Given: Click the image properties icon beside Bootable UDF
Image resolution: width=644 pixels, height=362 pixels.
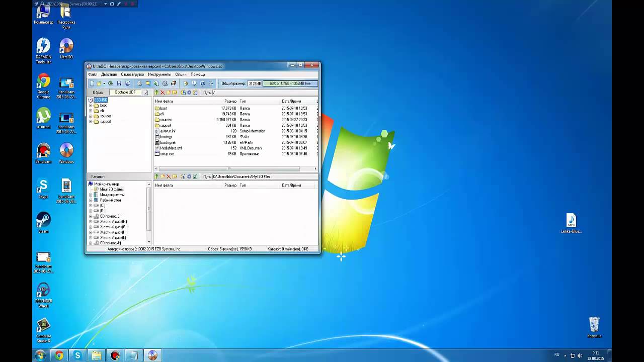Looking at the screenshot, I should pyautogui.click(x=146, y=93).
